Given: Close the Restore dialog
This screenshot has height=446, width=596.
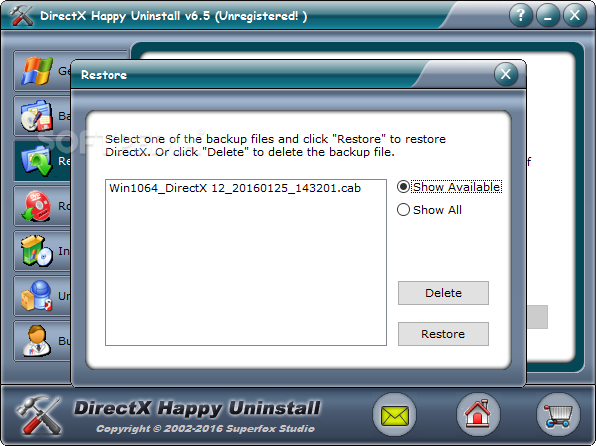Looking at the screenshot, I should coord(506,74).
